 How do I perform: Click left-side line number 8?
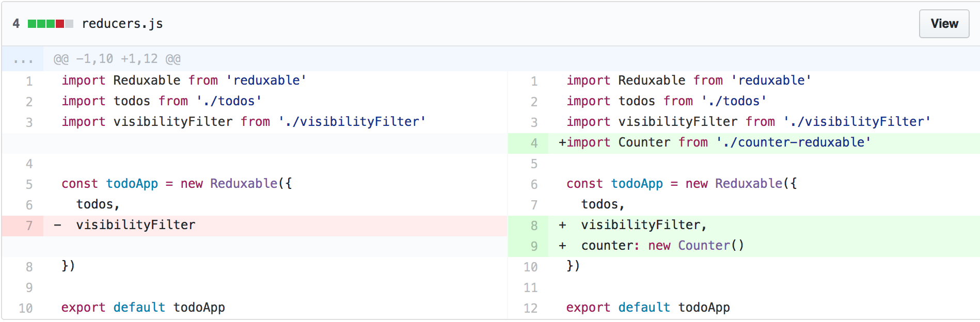coord(29,267)
